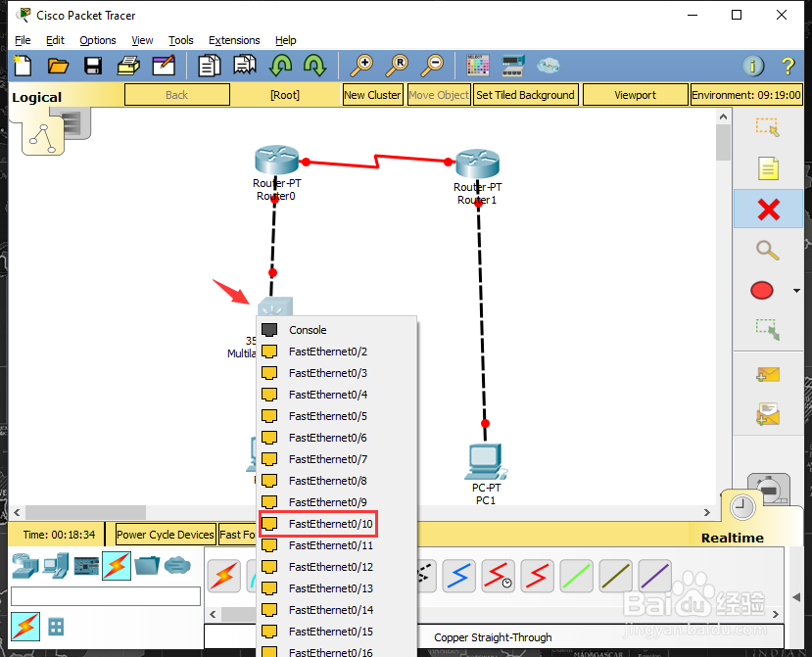Open a file with folder icon
This screenshot has width=812, height=657.
click(x=58, y=66)
